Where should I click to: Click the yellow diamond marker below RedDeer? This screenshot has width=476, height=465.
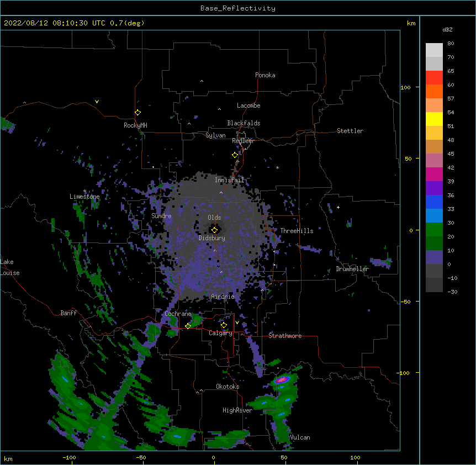(x=235, y=155)
